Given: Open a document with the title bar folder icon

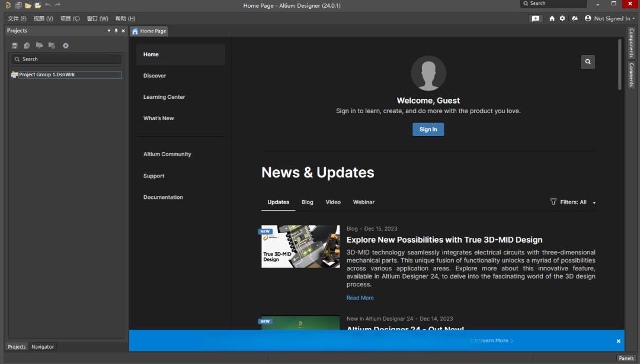Looking at the screenshot, I should click(x=28, y=5).
